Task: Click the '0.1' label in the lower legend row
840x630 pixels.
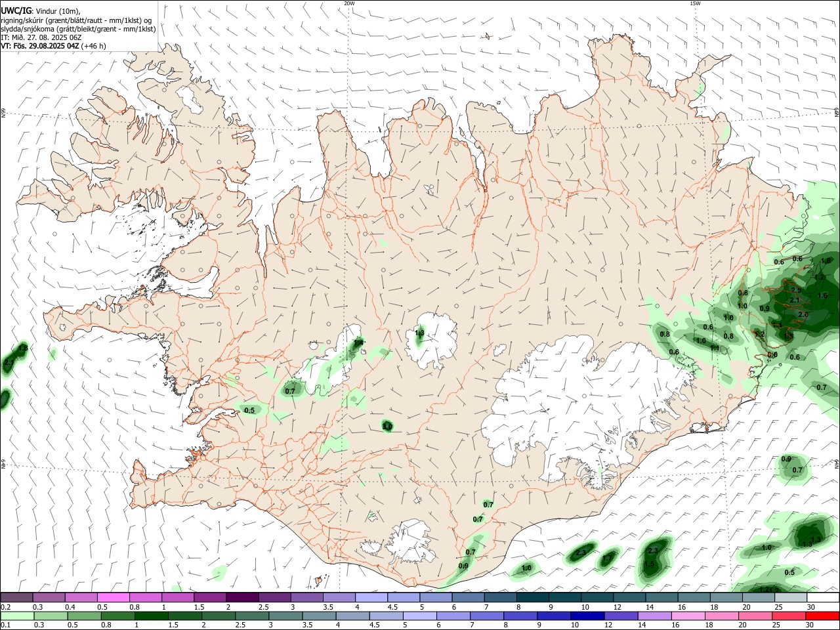Action: pyautogui.click(x=5, y=625)
